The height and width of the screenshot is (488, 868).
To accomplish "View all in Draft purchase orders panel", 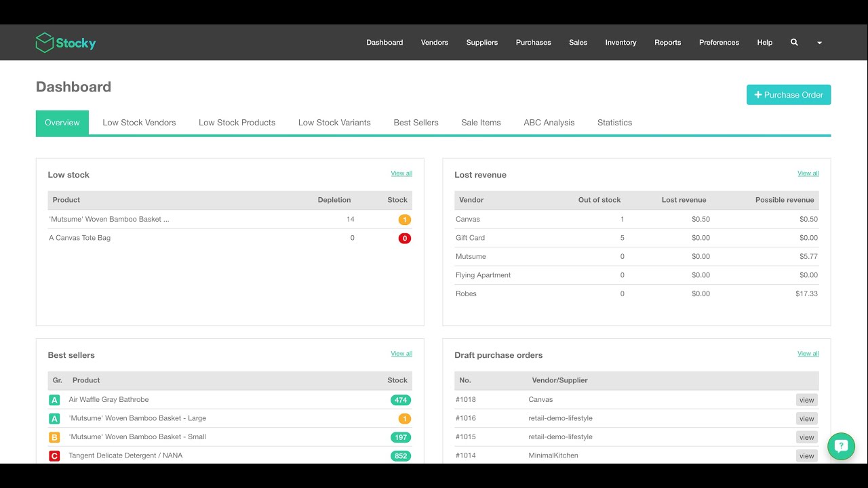I will (x=808, y=354).
